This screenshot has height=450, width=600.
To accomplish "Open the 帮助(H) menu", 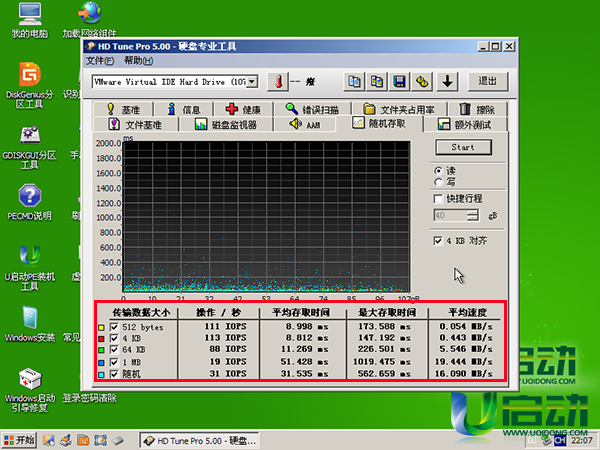I will (x=138, y=60).
